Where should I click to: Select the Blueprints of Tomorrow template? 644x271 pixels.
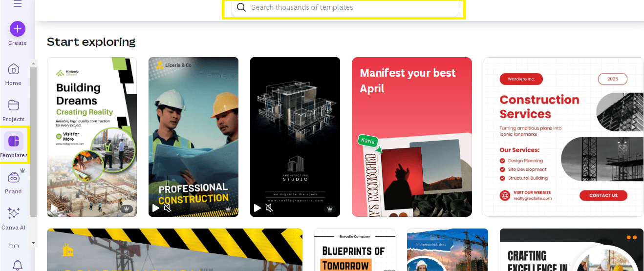pyautogui.click(x=355, y=250)
